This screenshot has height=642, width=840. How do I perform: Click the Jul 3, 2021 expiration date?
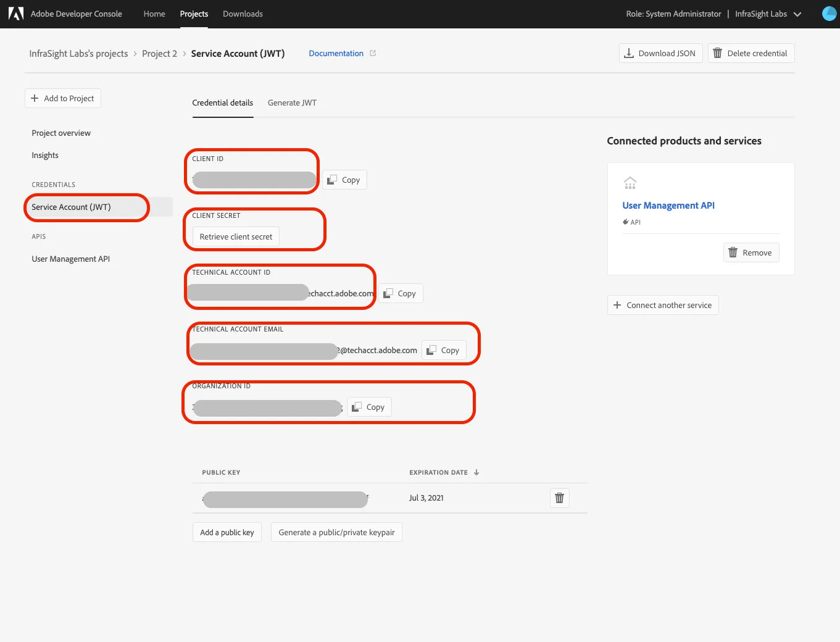(426, 498)
